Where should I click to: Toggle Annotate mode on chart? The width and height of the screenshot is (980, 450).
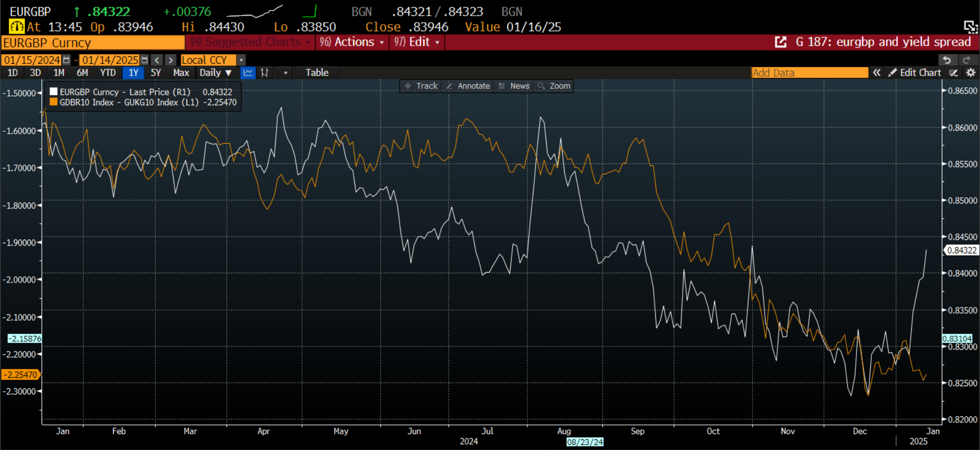click(x=468, y=86)
